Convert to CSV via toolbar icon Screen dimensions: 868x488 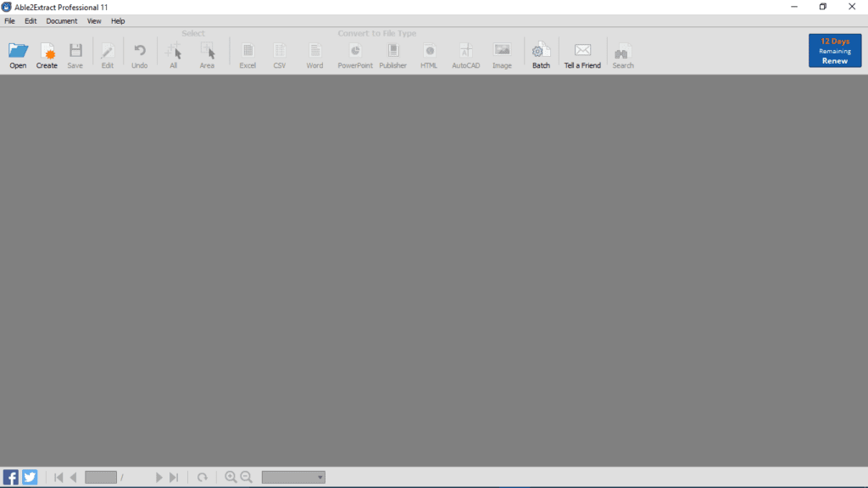280,50
